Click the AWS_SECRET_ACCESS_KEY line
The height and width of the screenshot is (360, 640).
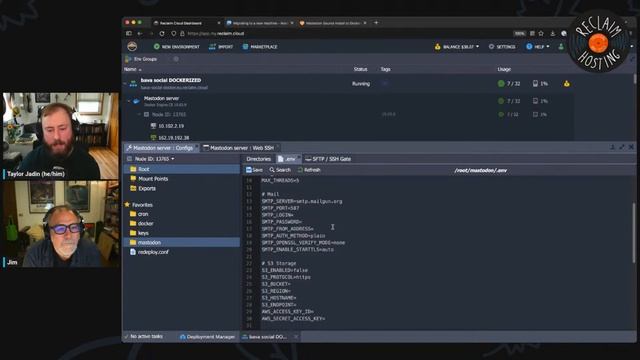coord(293,318)
